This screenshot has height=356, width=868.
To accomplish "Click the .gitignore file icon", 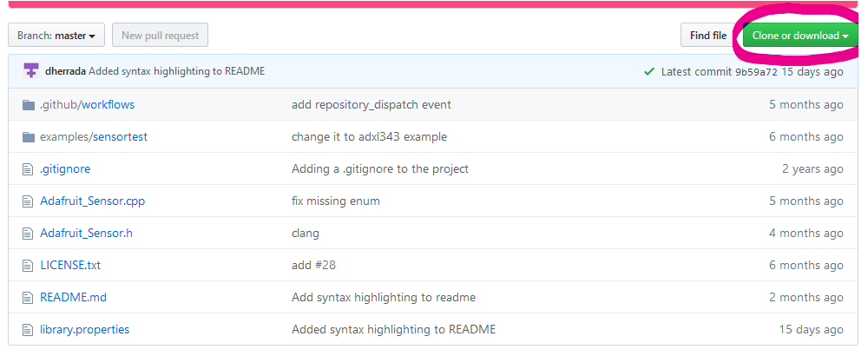I will [27, 169].
